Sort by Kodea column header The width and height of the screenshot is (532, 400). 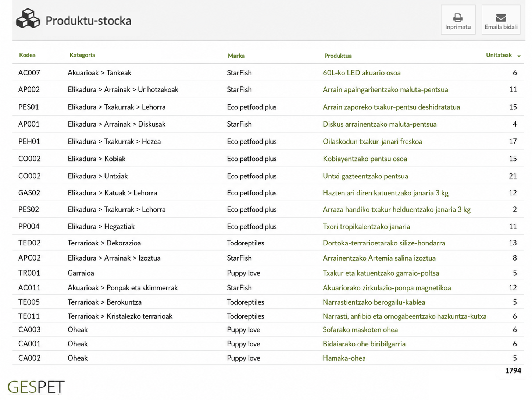coord(27,55)
